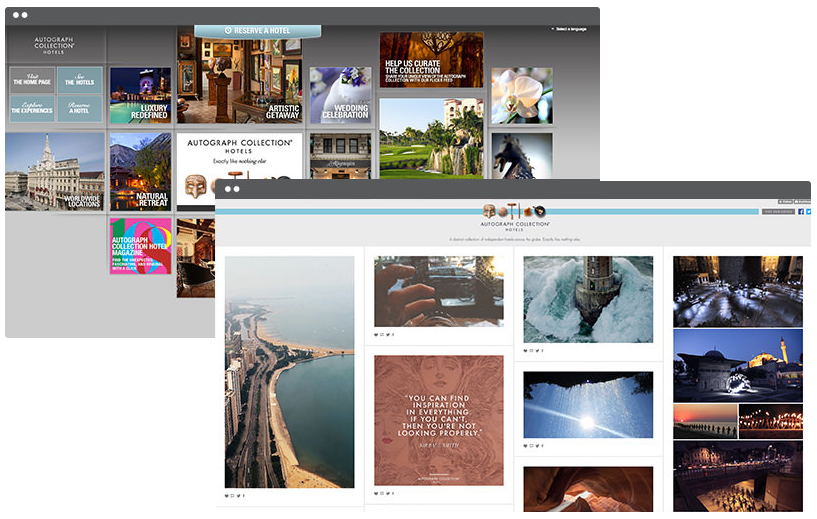Open the hotel entrance facade tile
Image resolution: width=817 pixels, height=519 pixels.
click(x=340, y=156)
